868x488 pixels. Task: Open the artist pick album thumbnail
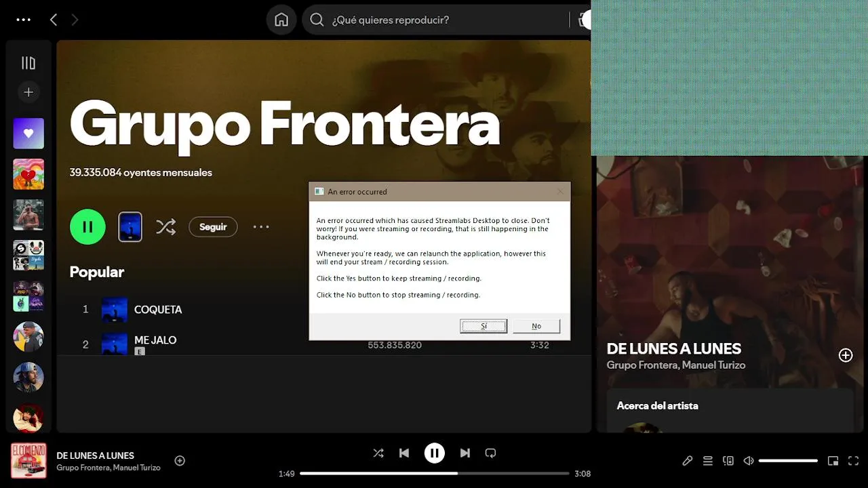130,226
